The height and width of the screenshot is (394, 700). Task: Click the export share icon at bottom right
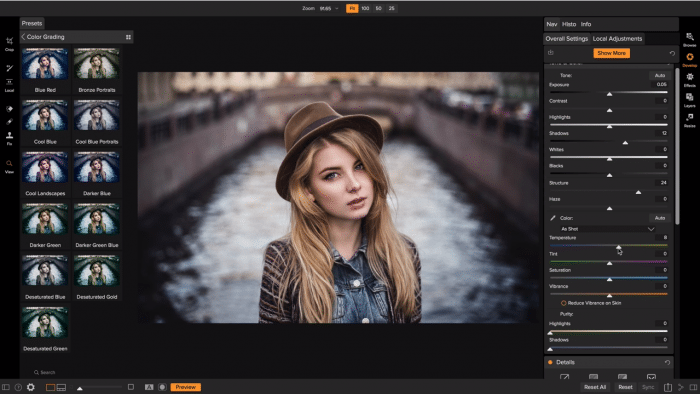tap(668, 387)
